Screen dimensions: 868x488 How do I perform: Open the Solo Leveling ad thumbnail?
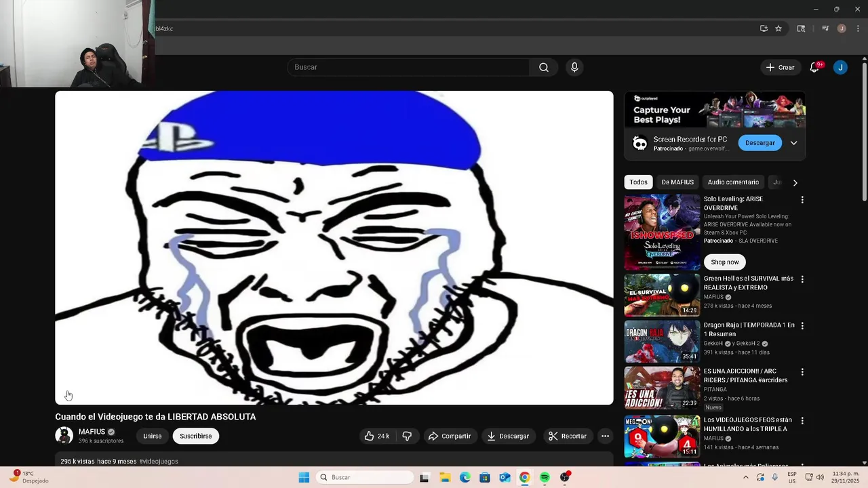[x=662, y=232]
